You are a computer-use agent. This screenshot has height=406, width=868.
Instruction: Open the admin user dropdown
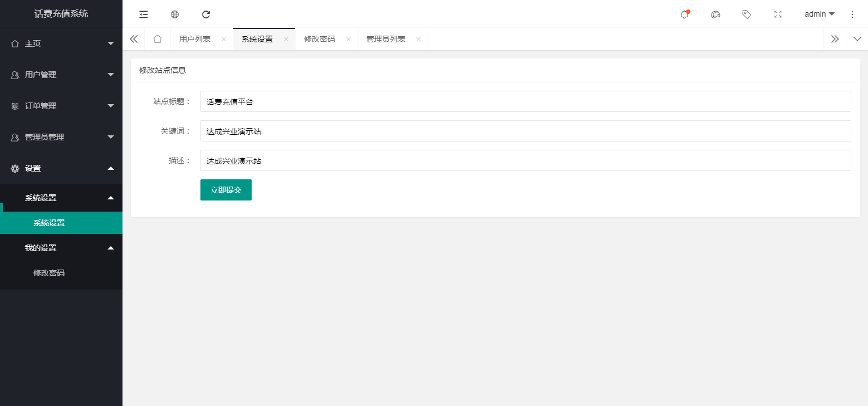coord(819,14)
